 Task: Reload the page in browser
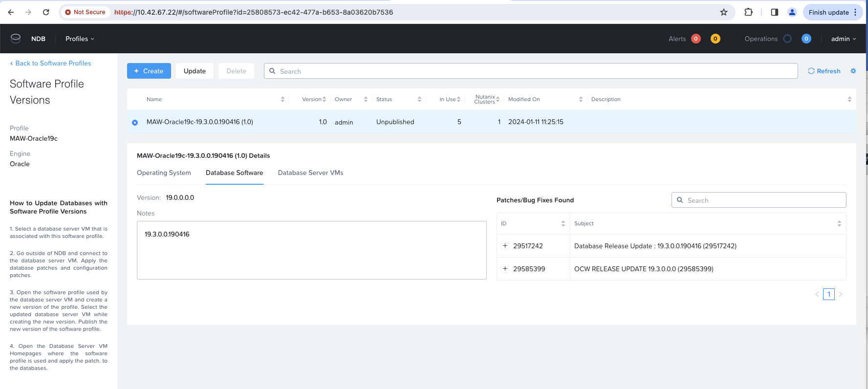tap(46, 12)
